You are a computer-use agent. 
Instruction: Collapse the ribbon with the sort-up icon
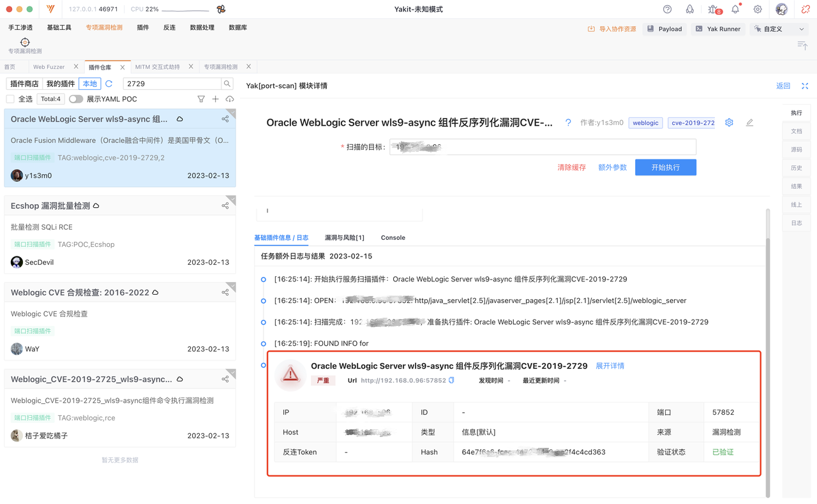tap(802, 45)
